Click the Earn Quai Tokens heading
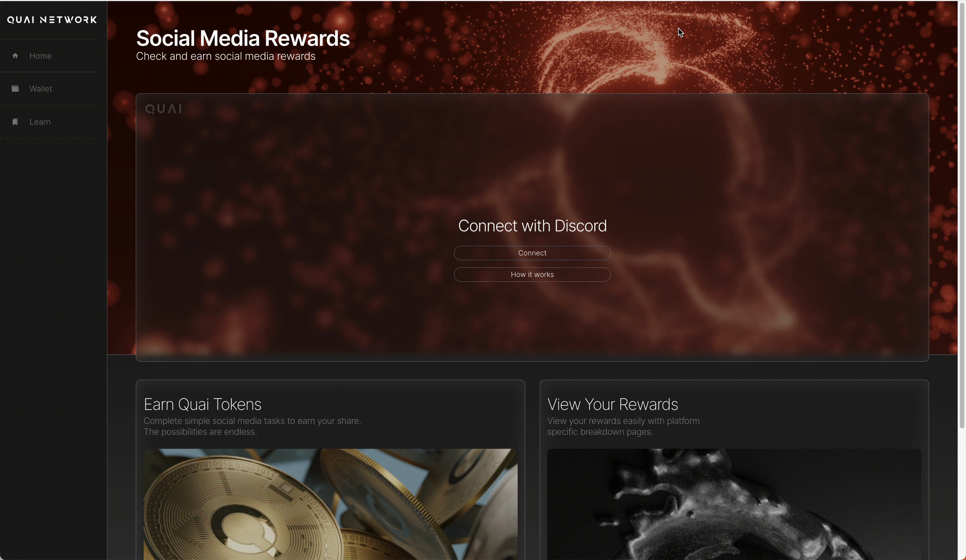966x560 pixels. click(202, 404)
